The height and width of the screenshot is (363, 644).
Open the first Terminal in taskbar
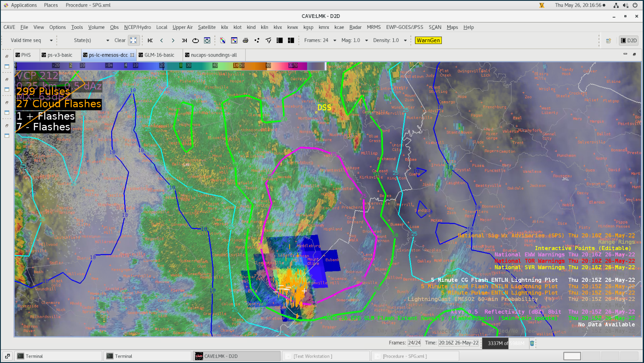click(x=34, y=356)
